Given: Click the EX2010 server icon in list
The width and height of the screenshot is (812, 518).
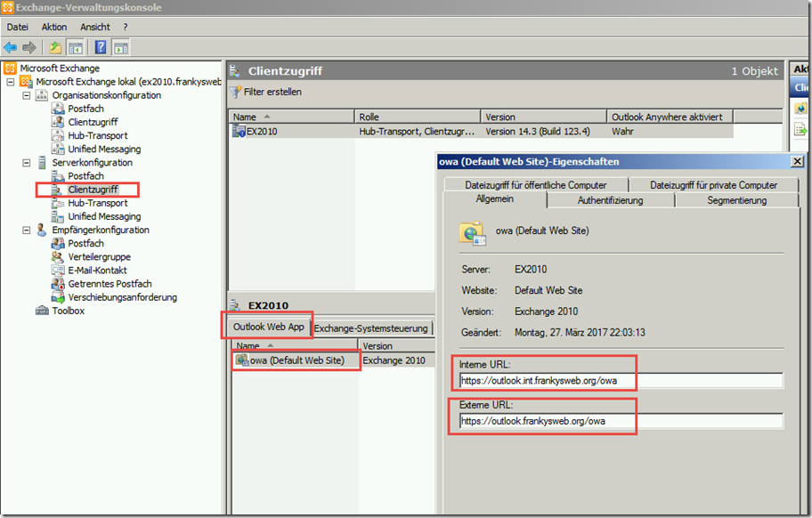Looking at the screenshot, I should 239,132.
